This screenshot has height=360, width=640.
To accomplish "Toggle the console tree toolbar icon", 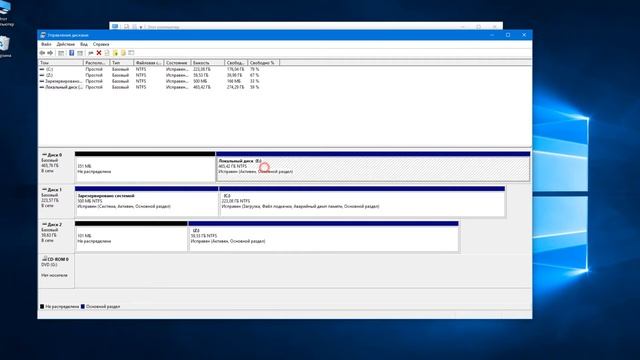I will [x=61, y=53].
